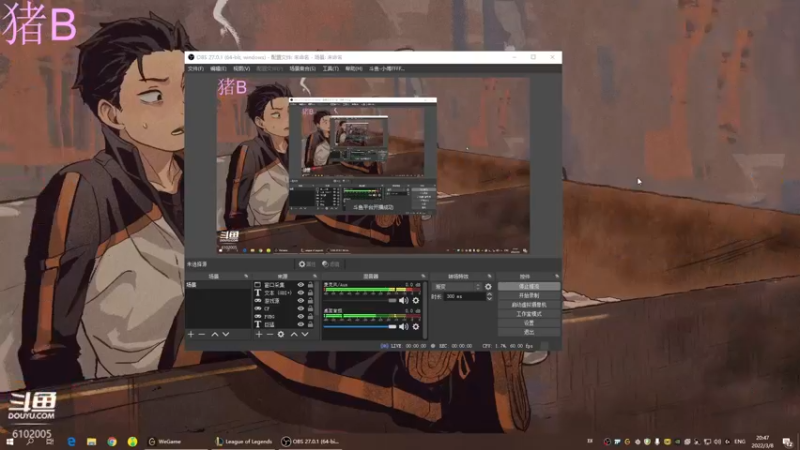
Task: Select the 窗口采集 source row
Action: coord(284,285)
